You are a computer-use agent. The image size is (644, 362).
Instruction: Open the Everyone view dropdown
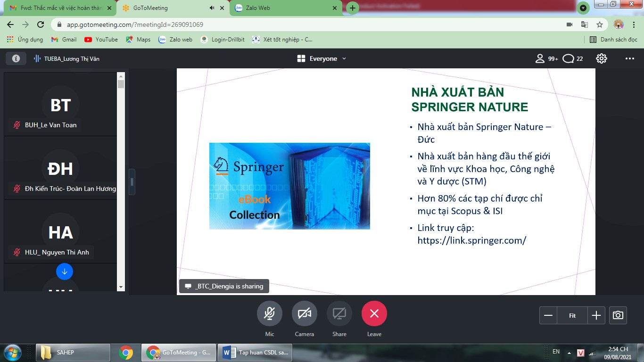pos(322,58)
